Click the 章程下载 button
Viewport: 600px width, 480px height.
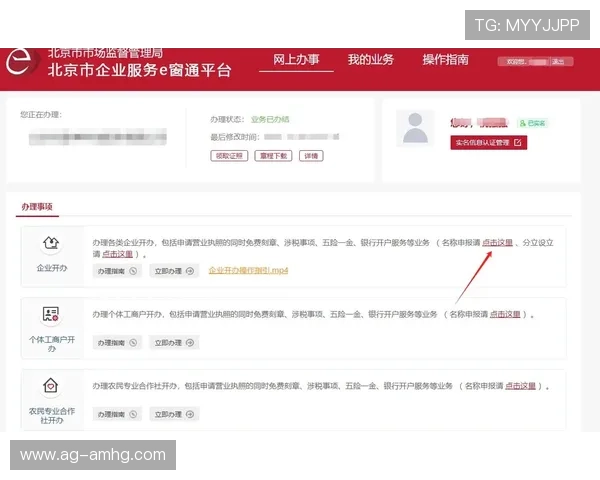[273, 156]
